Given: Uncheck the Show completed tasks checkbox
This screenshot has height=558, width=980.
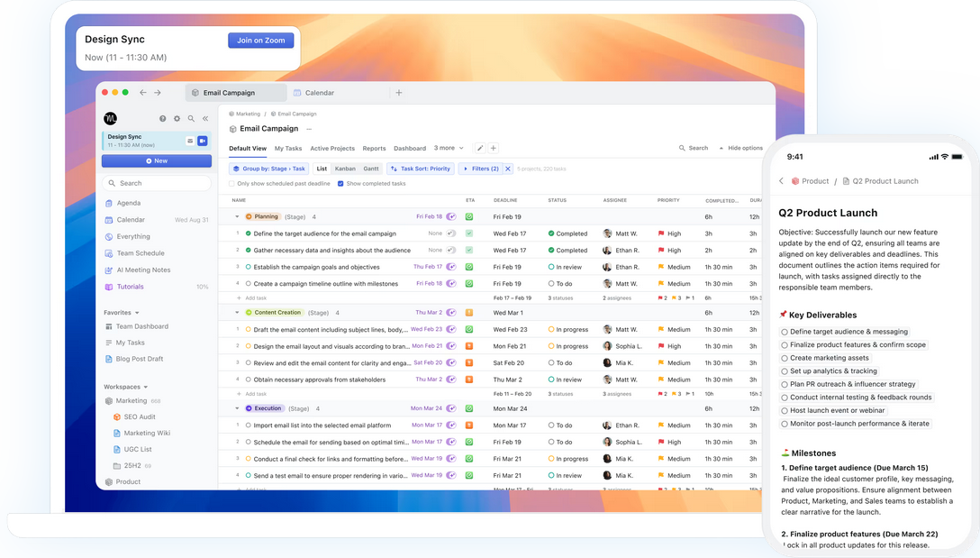Looking at the screenshot, I should click(340, 184).
